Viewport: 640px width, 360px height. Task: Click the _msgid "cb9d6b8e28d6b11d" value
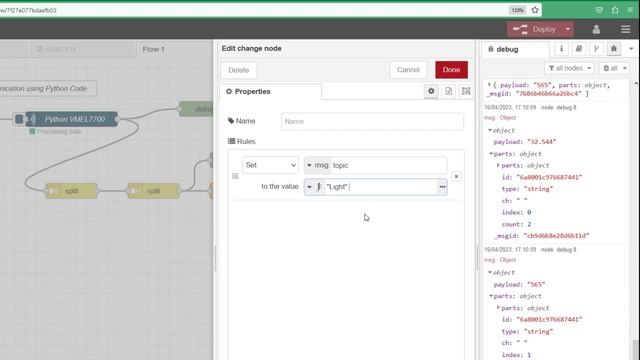pyautogui.click(x=556, y=236)
